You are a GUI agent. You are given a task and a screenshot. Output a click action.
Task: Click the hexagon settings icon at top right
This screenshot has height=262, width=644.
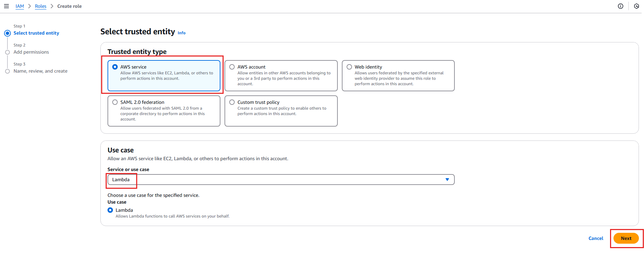[637, 6]
